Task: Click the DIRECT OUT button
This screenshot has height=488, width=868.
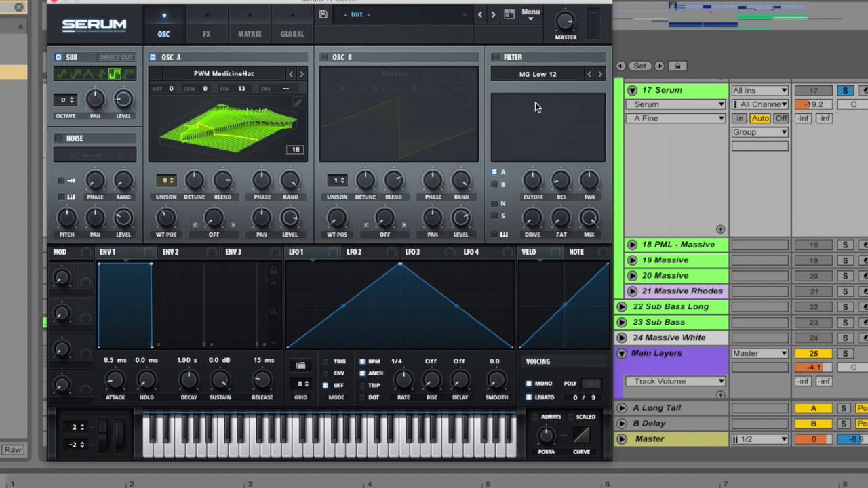Action: 116,57
